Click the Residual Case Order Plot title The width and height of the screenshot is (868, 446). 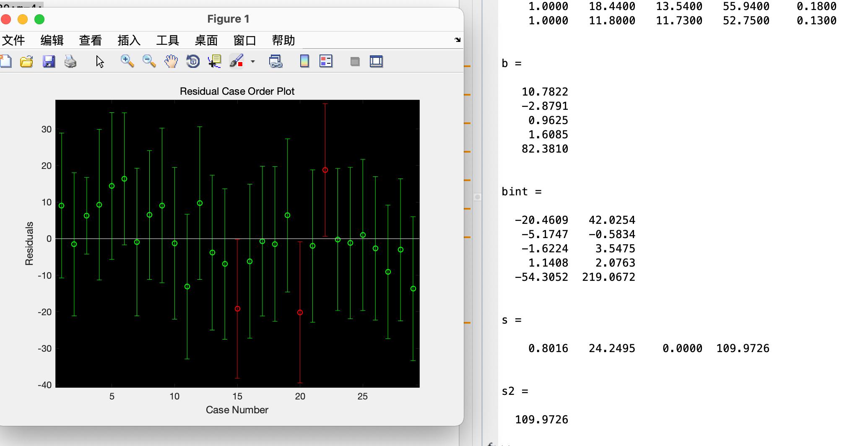pyautogui.click(x=237, y=91)
